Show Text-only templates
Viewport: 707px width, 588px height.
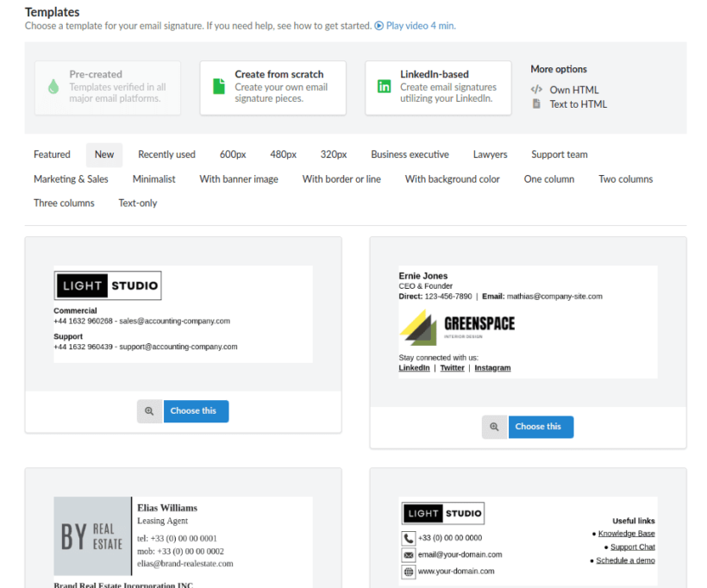[137, 203]
